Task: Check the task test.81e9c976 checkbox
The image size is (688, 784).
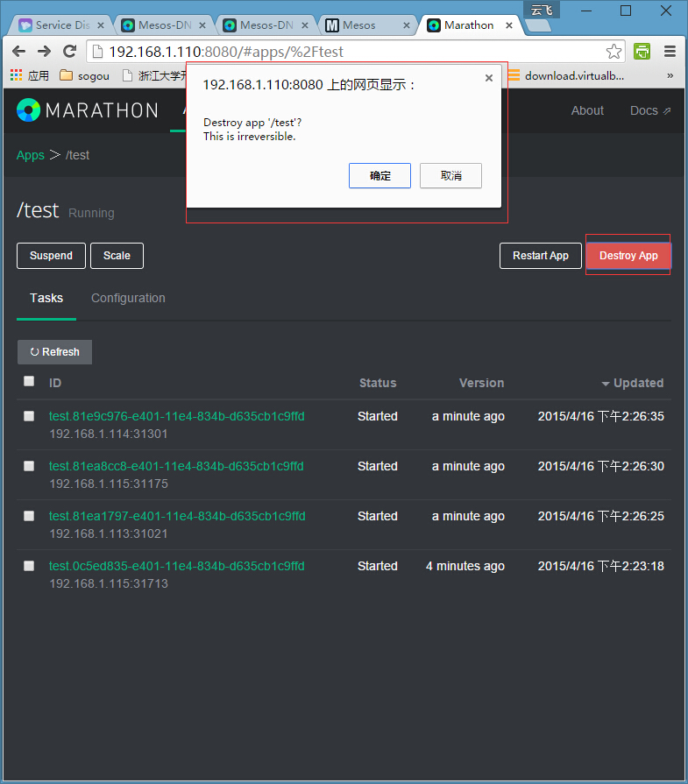Action: pyautogui.click(x=29, y=416)
